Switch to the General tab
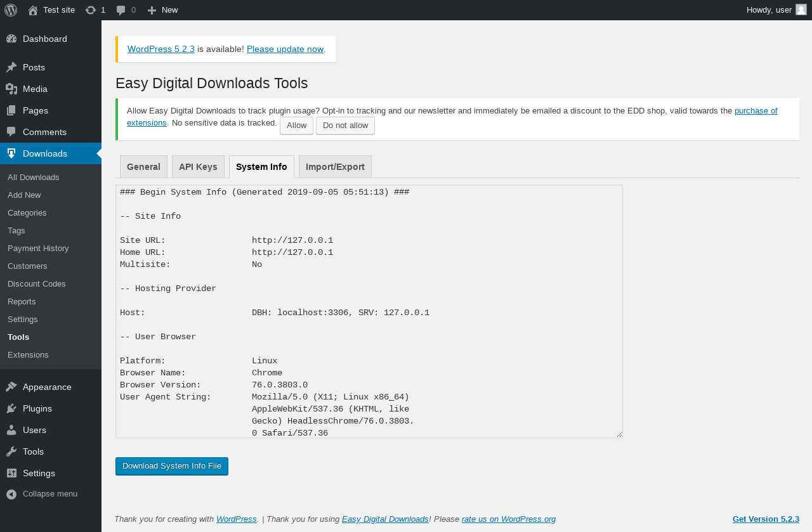 [143, 167]
